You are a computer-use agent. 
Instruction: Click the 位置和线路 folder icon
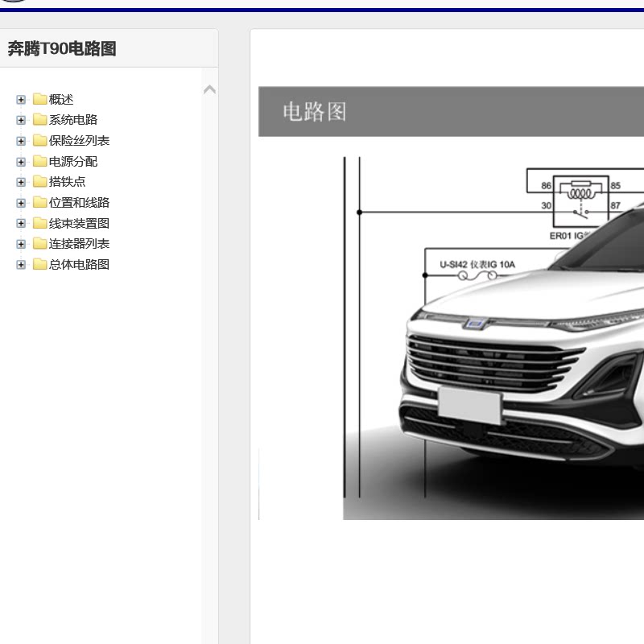(39, 202)
